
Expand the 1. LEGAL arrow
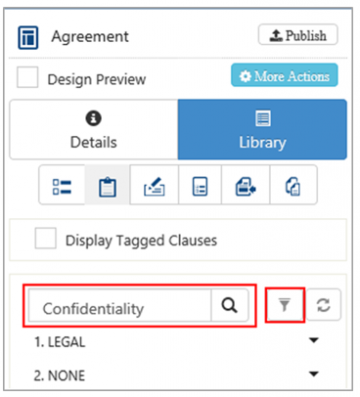pos(314,340)
